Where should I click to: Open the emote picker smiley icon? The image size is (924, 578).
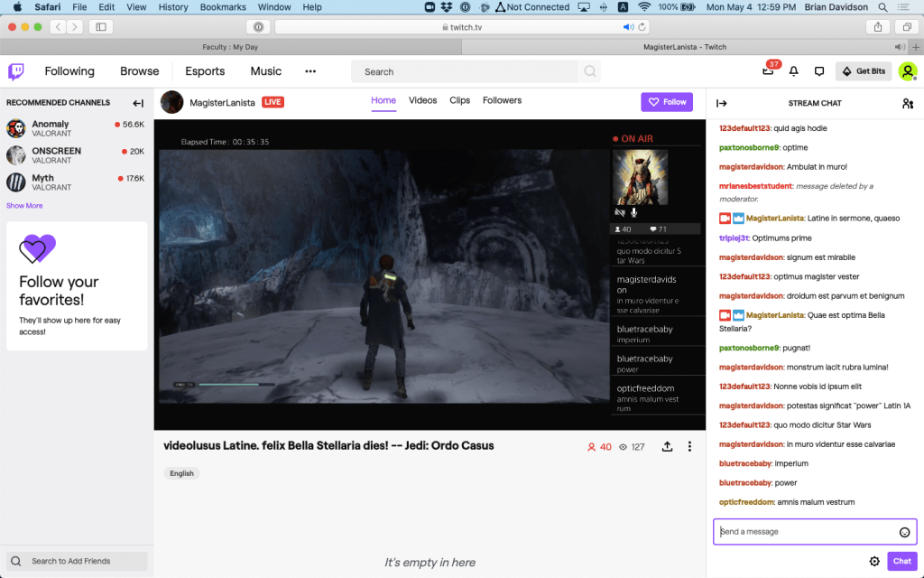(x=904, y=532)
